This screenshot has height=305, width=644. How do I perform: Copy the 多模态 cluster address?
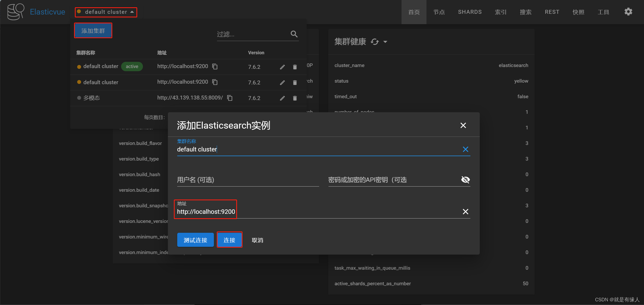pos(230,98)
